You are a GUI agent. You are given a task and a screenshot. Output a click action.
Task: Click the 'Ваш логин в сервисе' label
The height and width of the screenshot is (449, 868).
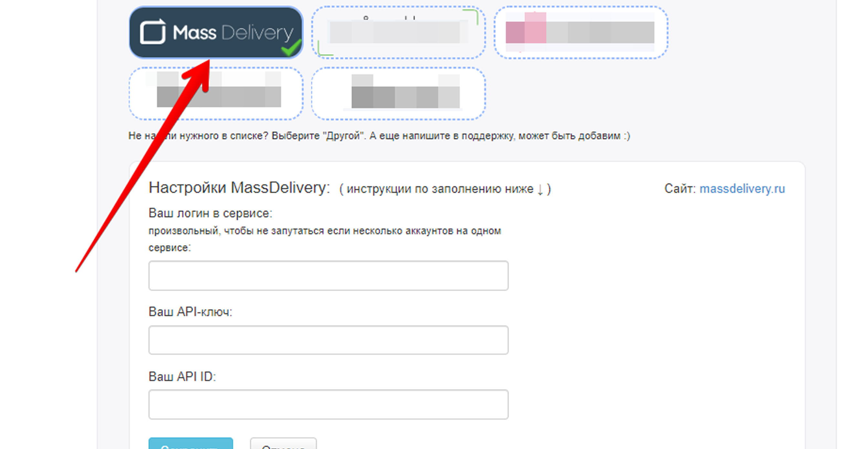coord(210,214)
